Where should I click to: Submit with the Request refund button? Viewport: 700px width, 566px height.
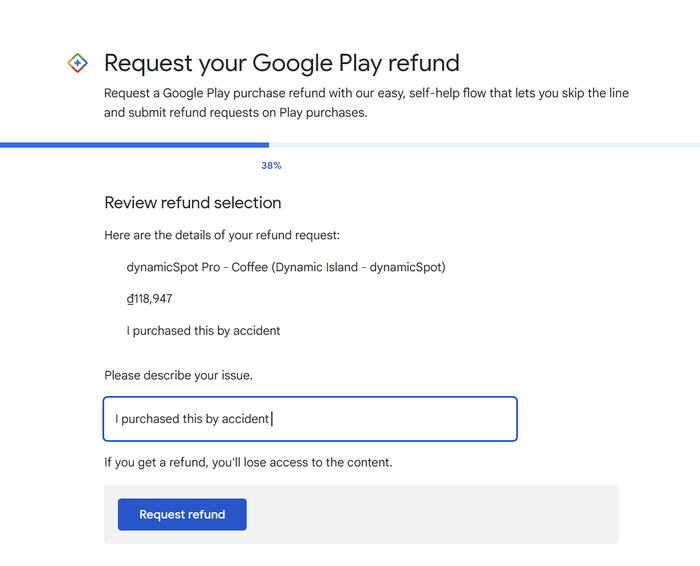tap(182, 514)
